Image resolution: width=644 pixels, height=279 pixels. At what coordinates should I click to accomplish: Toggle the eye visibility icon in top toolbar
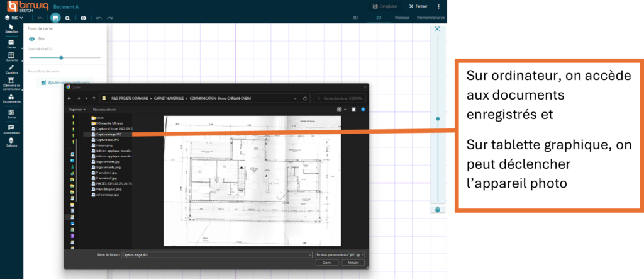click(x=84, y=18)
